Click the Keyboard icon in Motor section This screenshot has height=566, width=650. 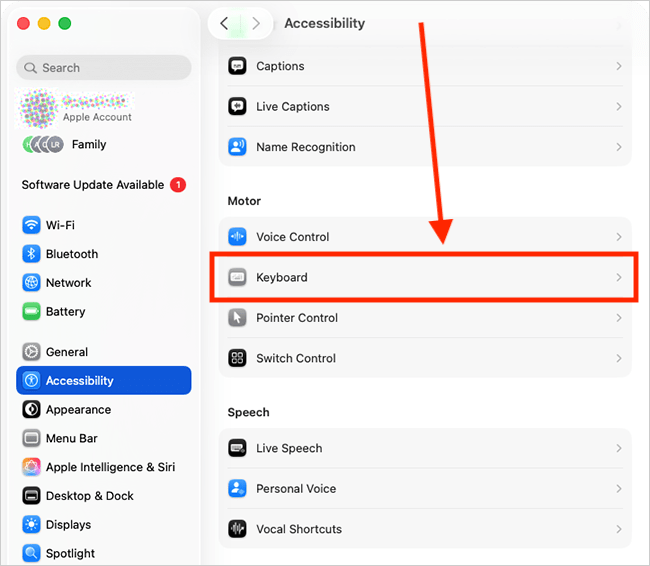point(237,277)
